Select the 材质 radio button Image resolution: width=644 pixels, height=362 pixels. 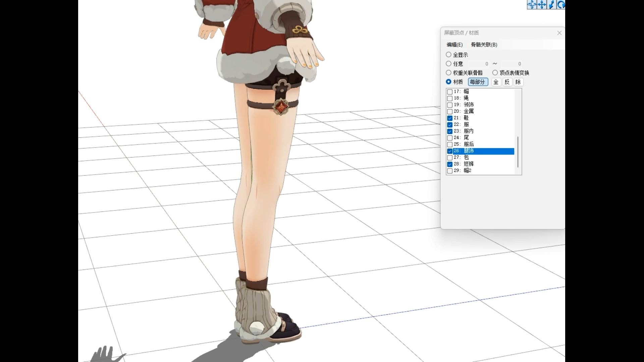[448, 82]
